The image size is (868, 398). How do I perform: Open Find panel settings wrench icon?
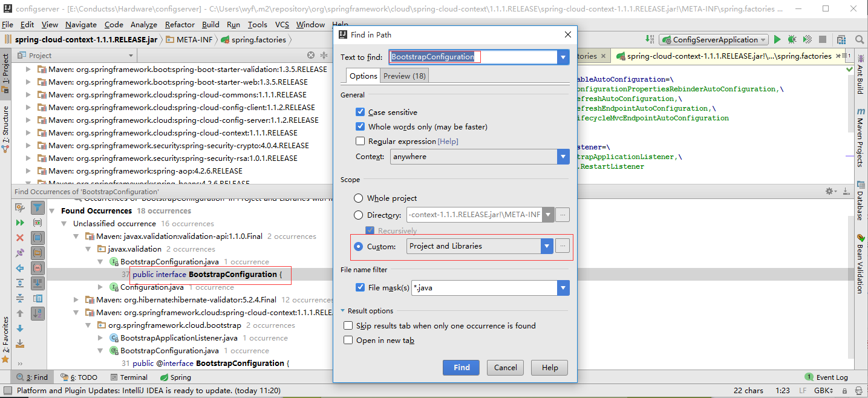point(20,207)
